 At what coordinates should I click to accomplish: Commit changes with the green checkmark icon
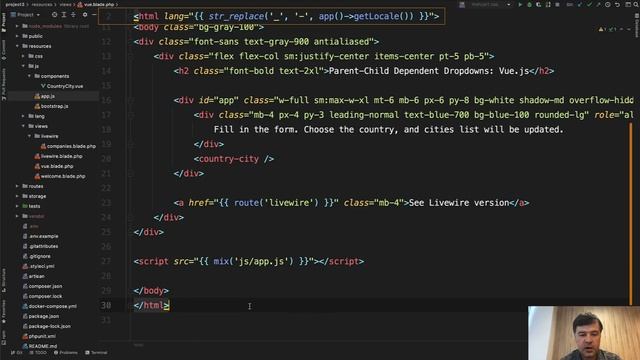[589, 4]
